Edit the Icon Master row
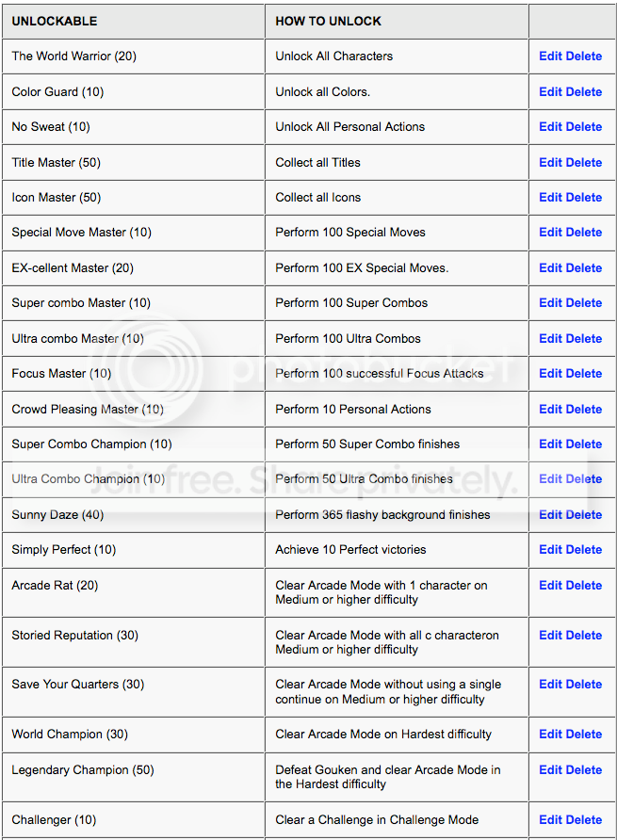Image resolution: width=617 pixels, height=840 pixels. (550, 197)
